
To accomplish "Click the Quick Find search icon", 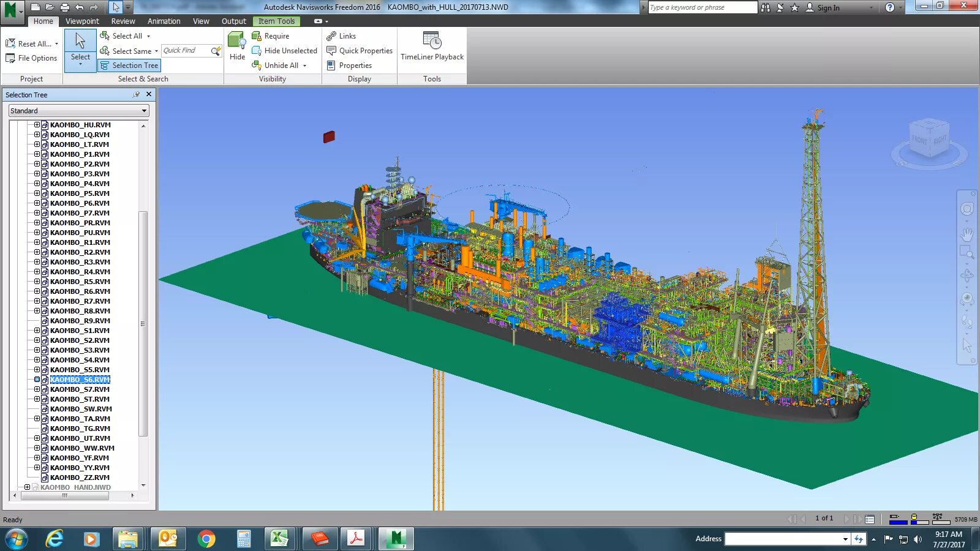I will (216, 51).
